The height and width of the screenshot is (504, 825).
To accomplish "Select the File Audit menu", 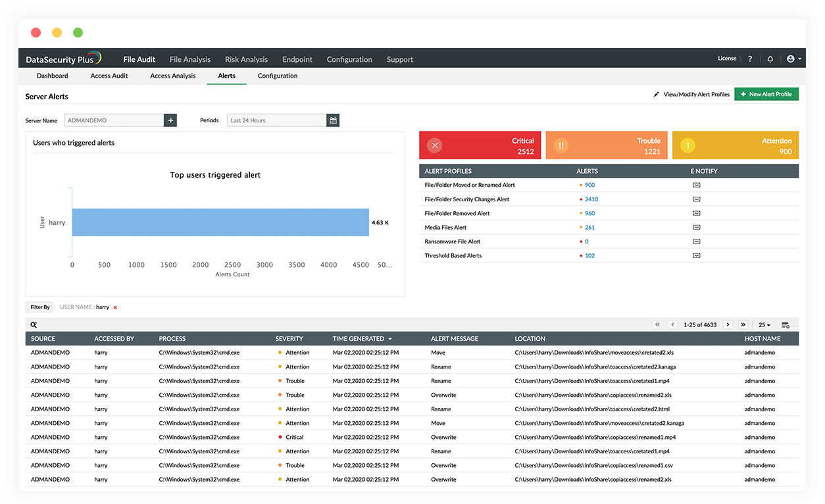I will (x=139, y=59).
